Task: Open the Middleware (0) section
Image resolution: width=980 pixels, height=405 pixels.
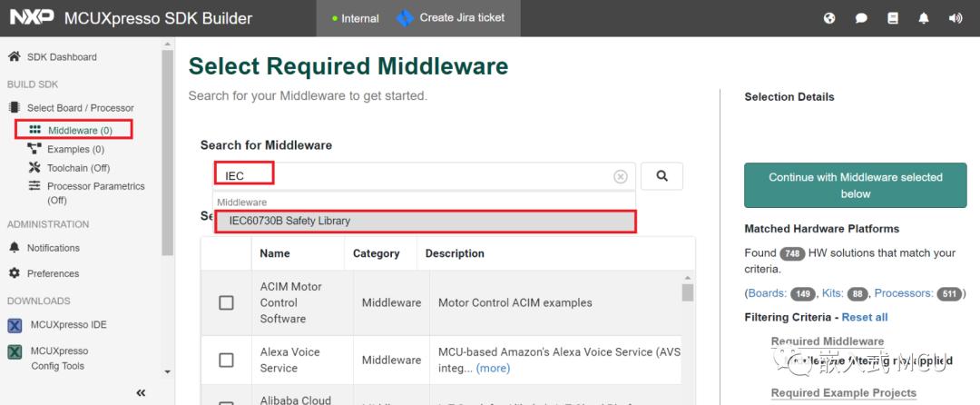Action: point(80,130)
